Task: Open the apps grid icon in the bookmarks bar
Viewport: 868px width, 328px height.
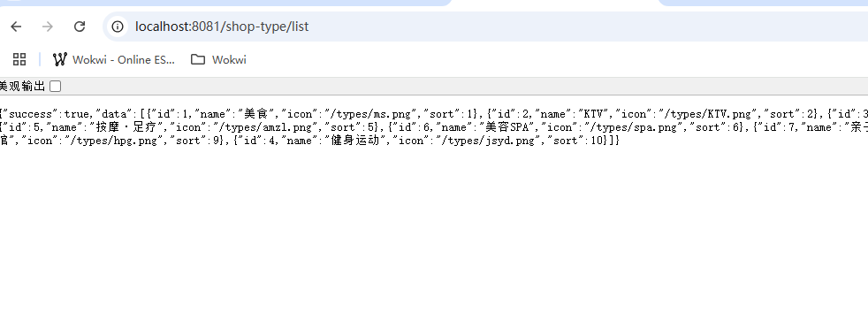Action: 19,59
